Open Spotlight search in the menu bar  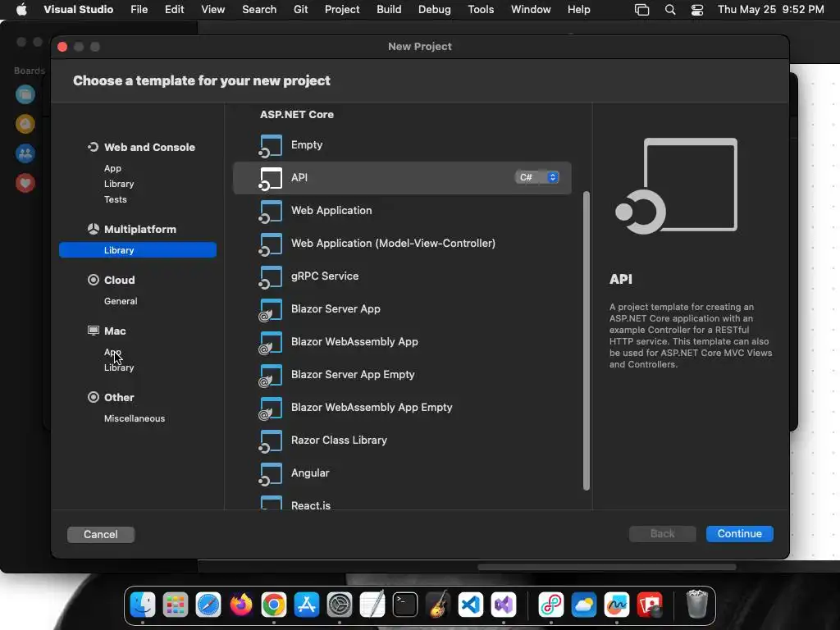pos(670,10)
